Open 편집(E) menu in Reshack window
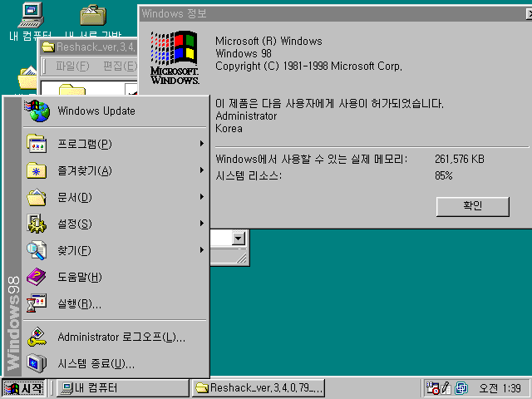The image size is (532, 399). click(x=120, y=66)
